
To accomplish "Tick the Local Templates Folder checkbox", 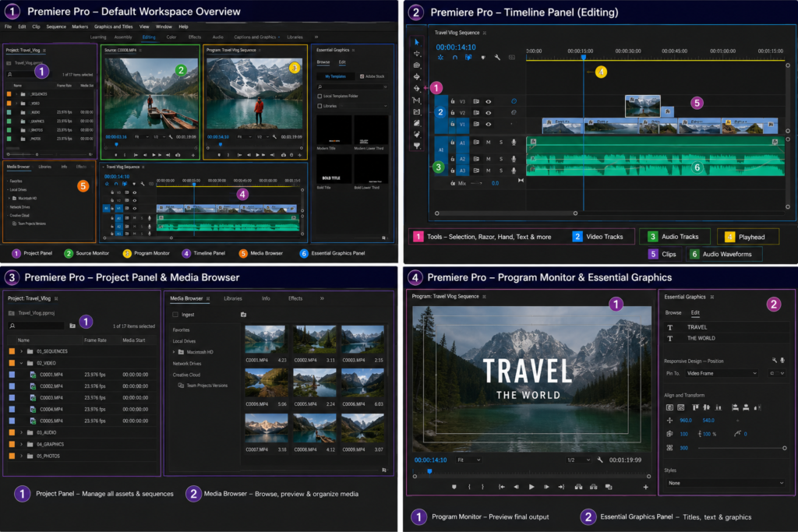I will coord(320,96).
